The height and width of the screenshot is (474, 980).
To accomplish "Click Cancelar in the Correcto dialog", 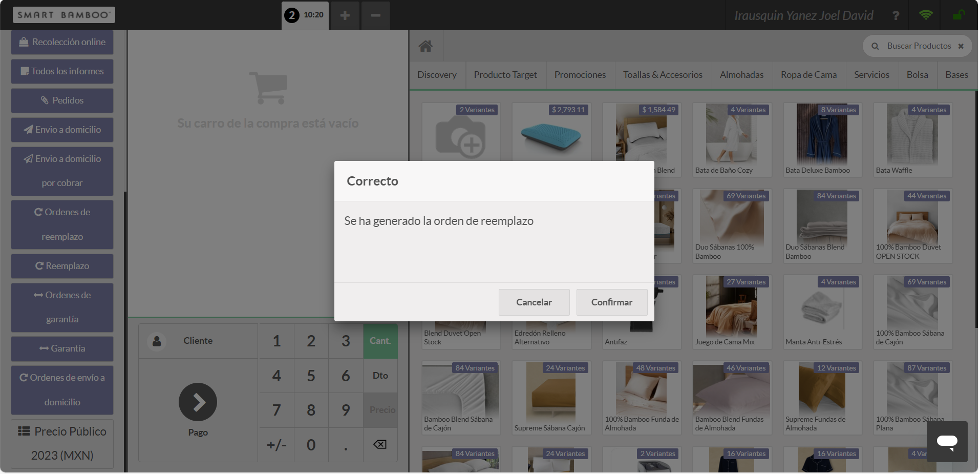I will click(534, 302).
